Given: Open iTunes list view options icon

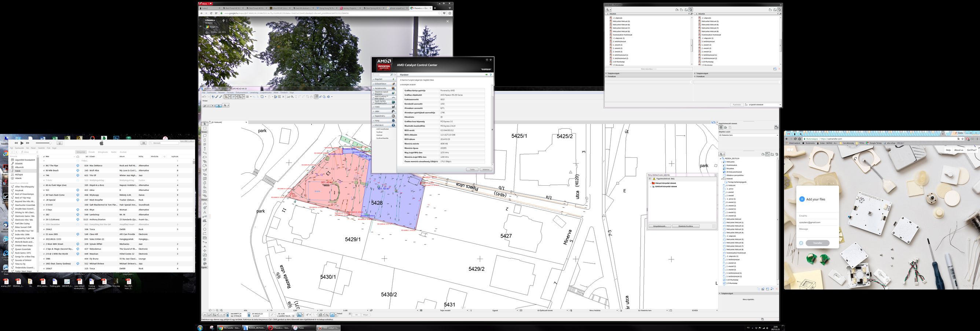Looking at the screenshot, I should tap(143, 143).
